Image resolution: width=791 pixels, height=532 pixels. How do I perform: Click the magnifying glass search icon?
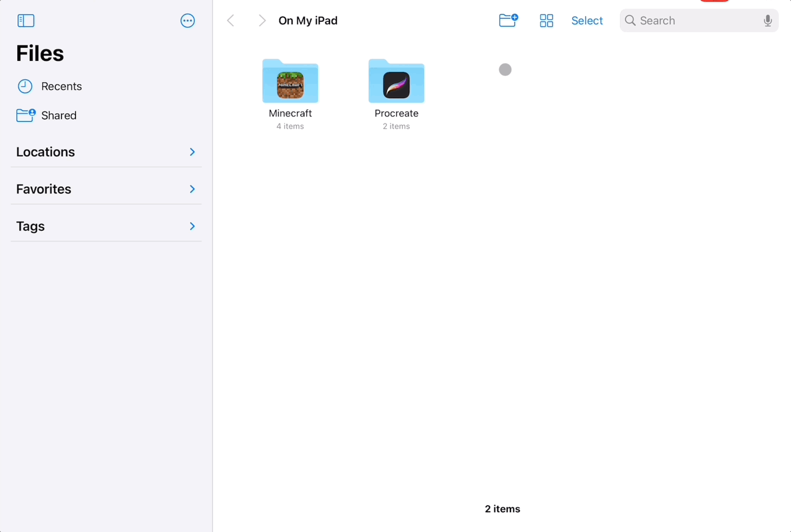630,21
